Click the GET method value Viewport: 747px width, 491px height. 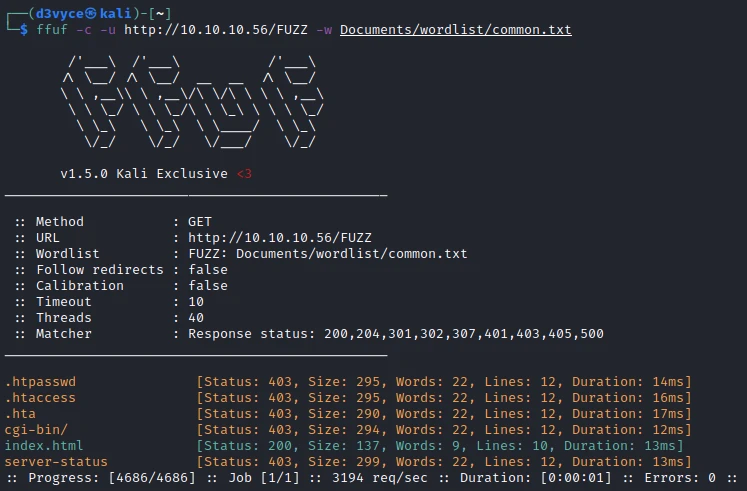coord(200,222)
